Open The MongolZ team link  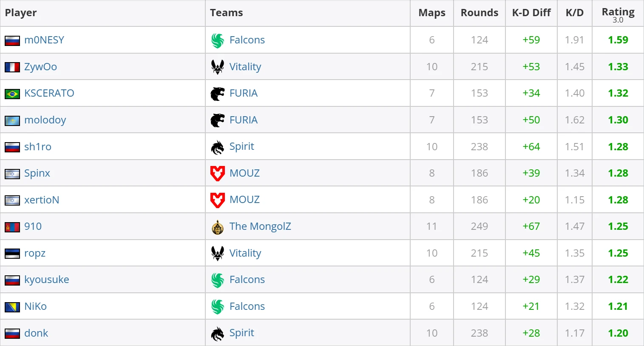(x=260, y=226)
